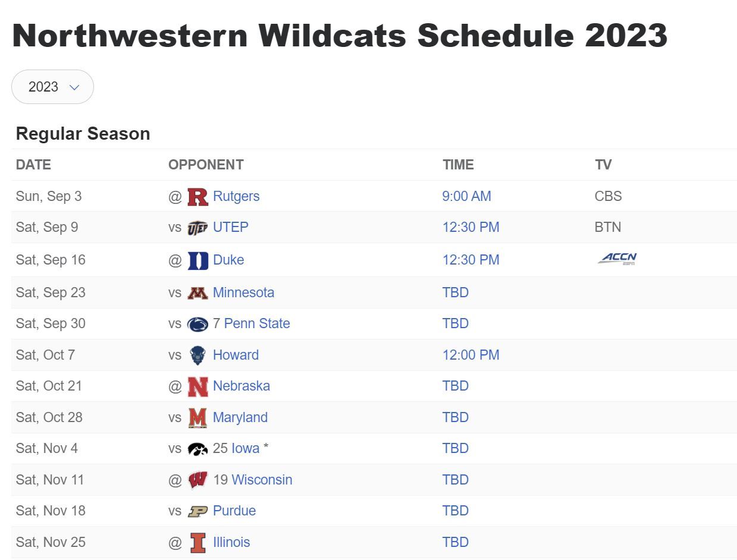
Task: Click the Duke team logo
Action: pyautogui.click(x=197, y=260)
